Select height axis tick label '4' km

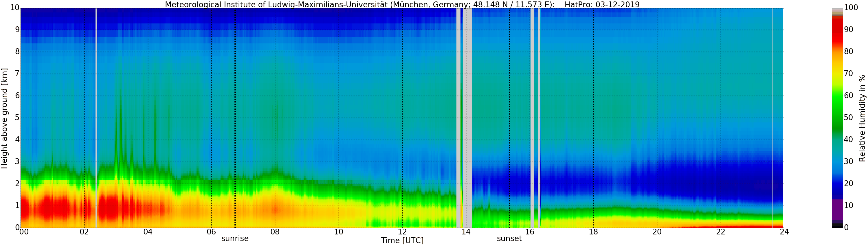pos(17,139)
